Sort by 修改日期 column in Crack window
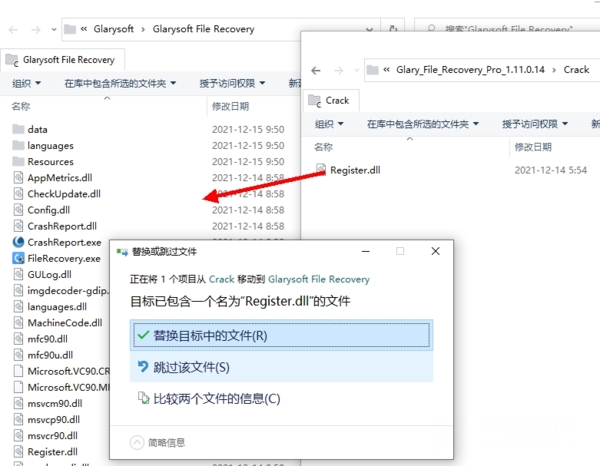Image resolution: width=600 pixels, height=466 pixels. click(533, 147)
